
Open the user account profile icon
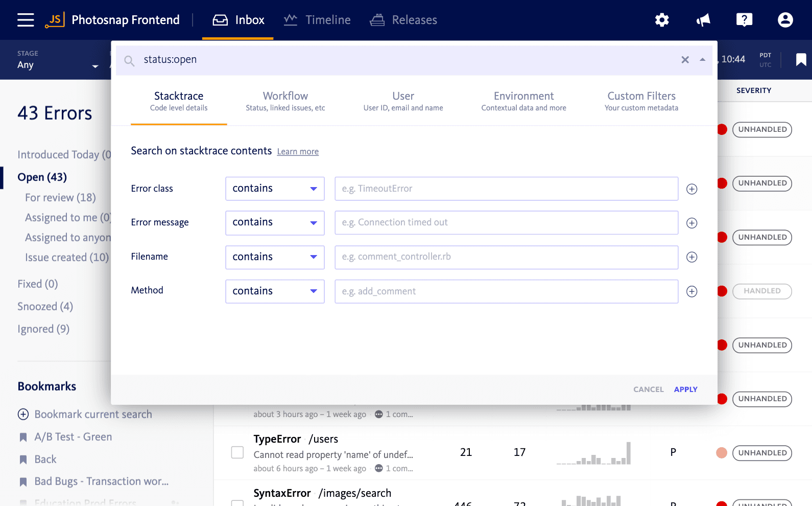785,20
